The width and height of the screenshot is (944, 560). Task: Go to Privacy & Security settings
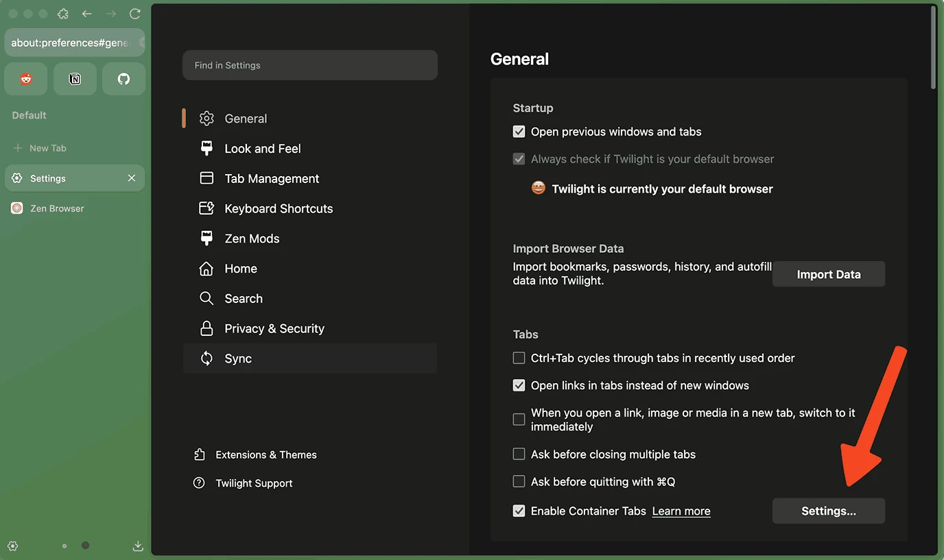tap(310, 328)
